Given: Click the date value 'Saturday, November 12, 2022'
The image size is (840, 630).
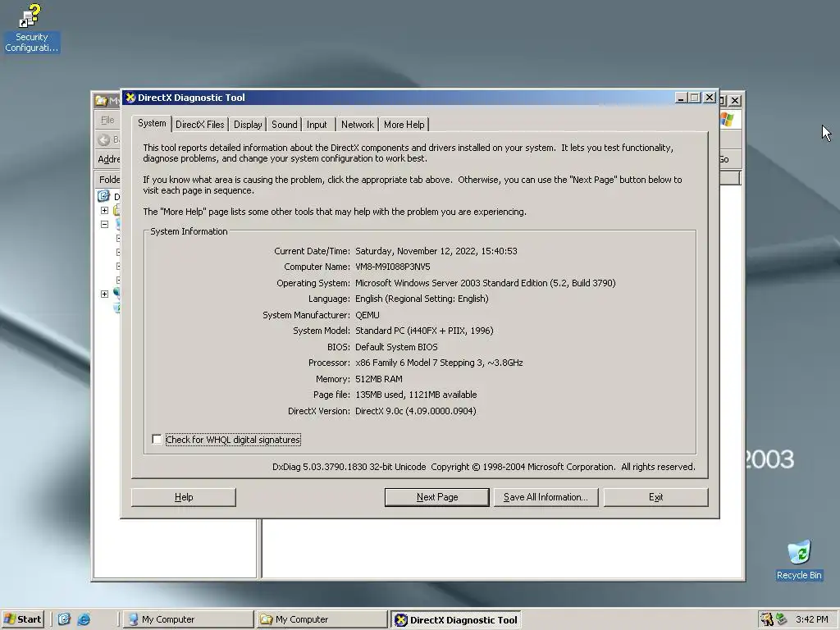Looking at the screenshot, I should [415, 251].
